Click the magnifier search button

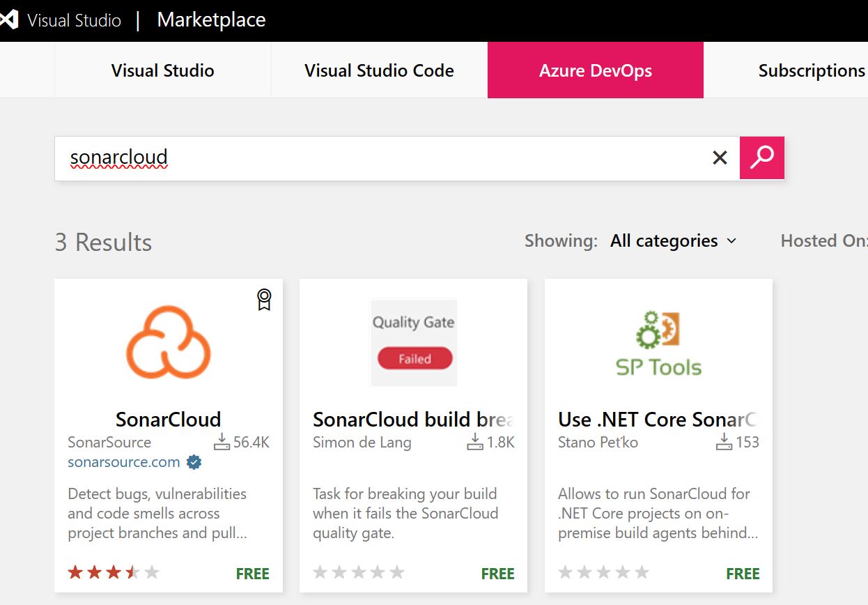click(762, 158)
